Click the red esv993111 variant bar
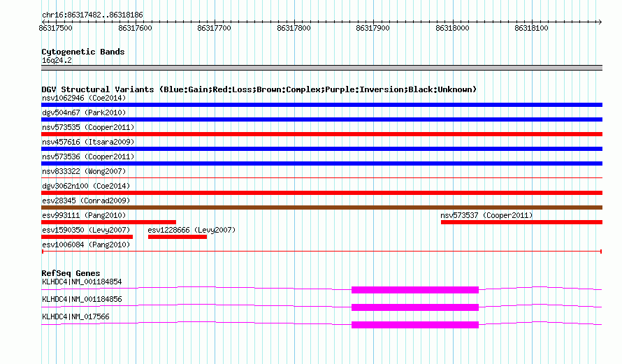The height and width of the screenshot is (364, 622). coord(109,222)
